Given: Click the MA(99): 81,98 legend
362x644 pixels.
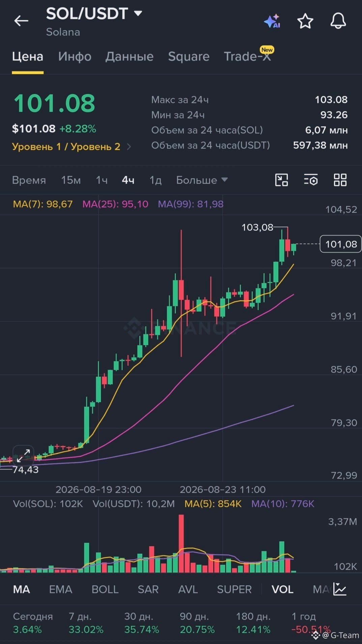Looking at the screenshot, I should [191, 204].
